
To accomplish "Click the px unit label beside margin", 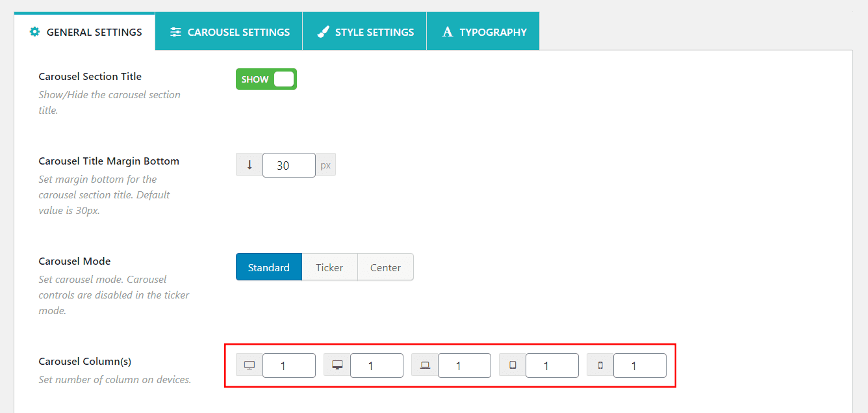I will 325,165.
